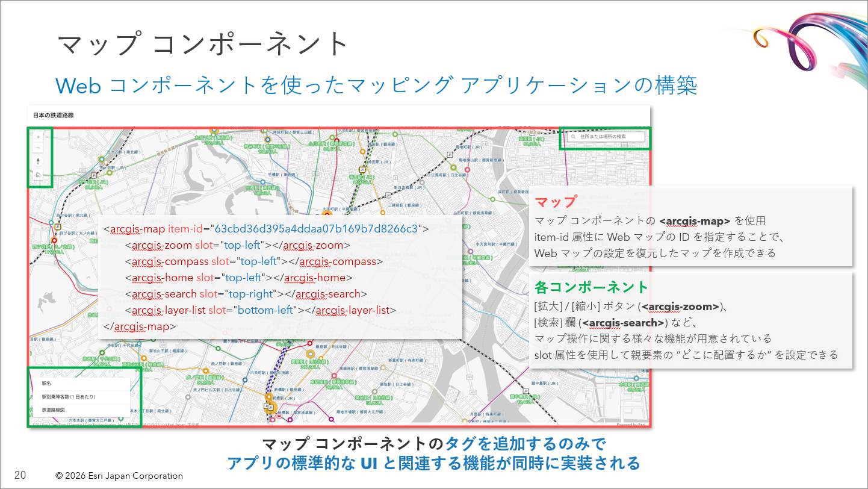868x489 pixels.
Task: Click the red マップ heading
Action: point(556,202)
